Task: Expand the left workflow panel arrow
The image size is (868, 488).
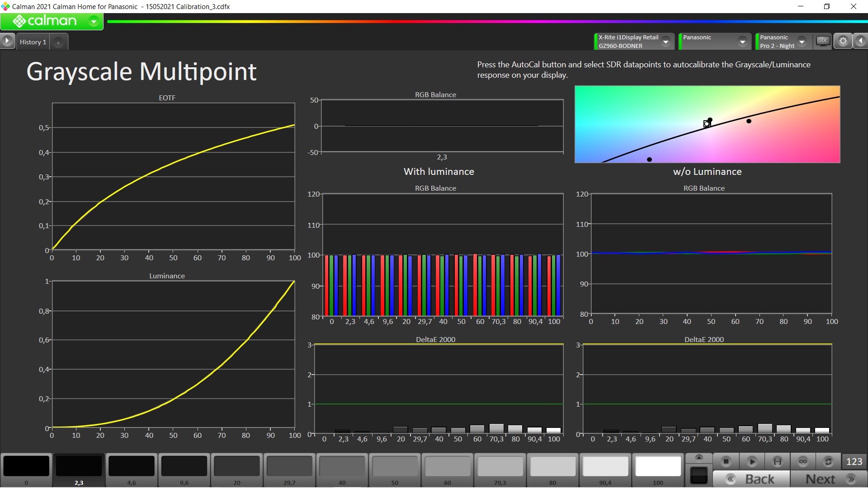Action: [x=7, y=41]
